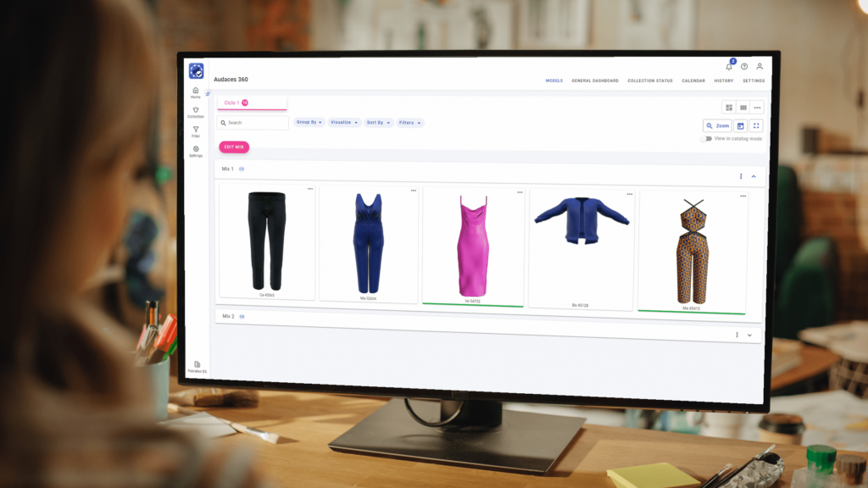
Task: Expand the Mix 2 section chevron
Action: (x=749, y=335)
